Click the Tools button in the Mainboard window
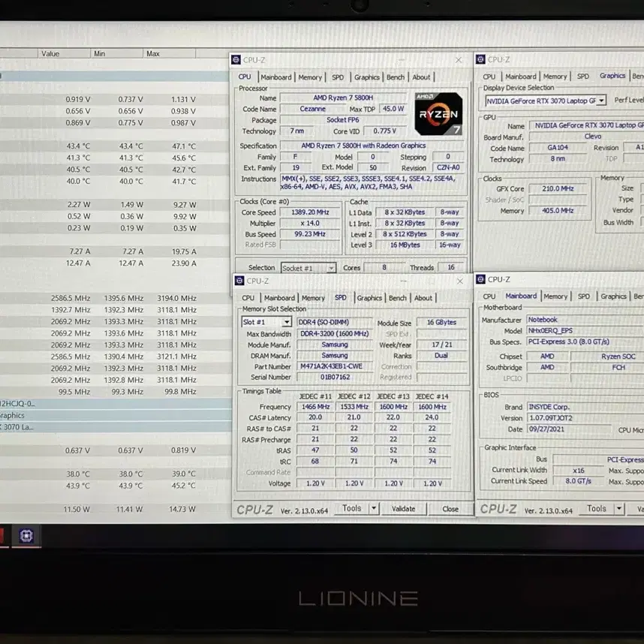This screenshot has height=644, width=644. [597, 509]
